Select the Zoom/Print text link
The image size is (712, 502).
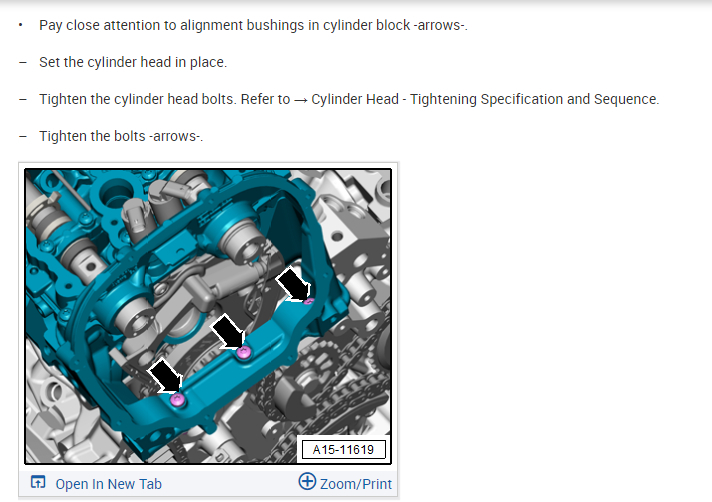[356, 484]
